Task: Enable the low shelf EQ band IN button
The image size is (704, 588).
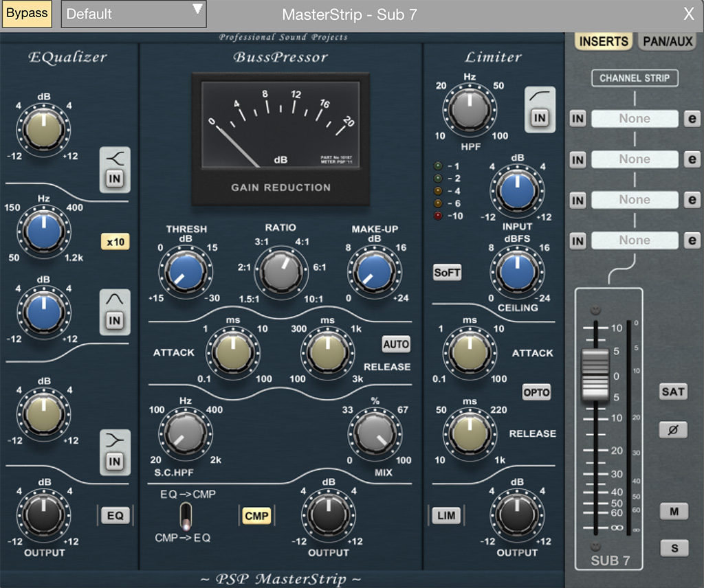Action: [x=115, y=179]
